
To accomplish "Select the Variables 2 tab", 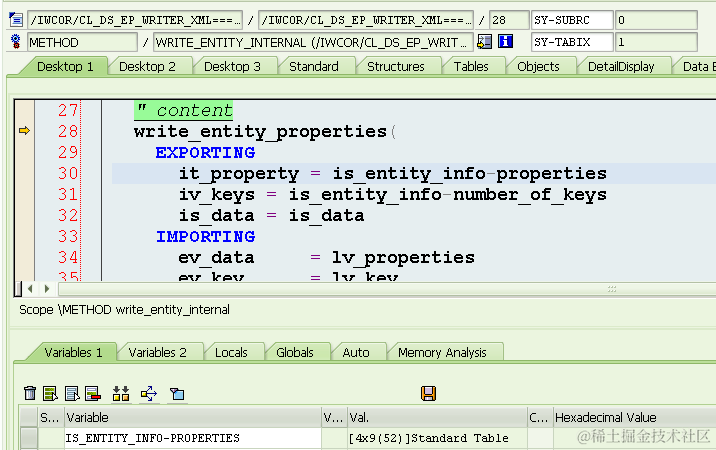I will click(x=158, y=353).
